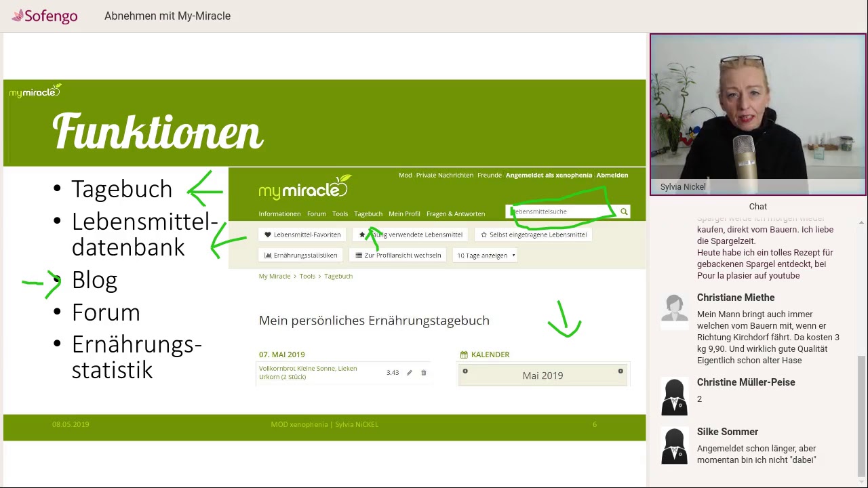This screenshot has width=868, height=488.
Task: Click 'Abnehmen mit My-Miracle' webinar title
Action: pyautogui.click(x=167, y=16)
